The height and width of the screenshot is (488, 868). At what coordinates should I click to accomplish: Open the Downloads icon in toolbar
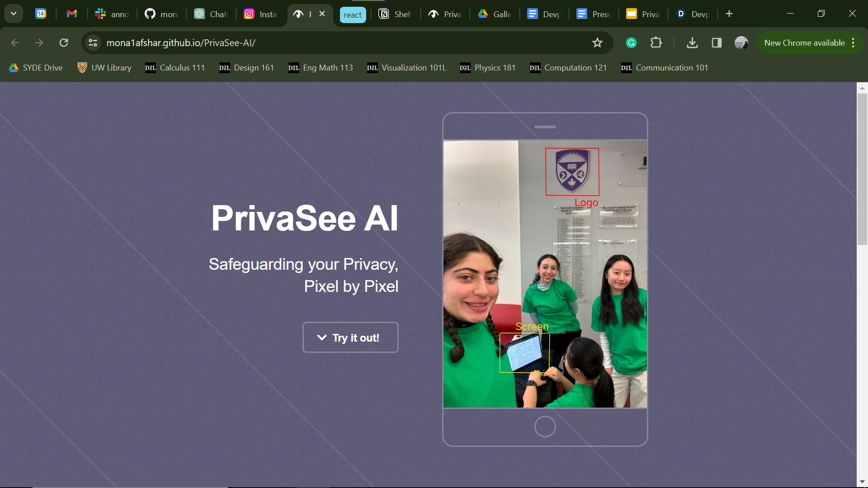coord(692,43)
